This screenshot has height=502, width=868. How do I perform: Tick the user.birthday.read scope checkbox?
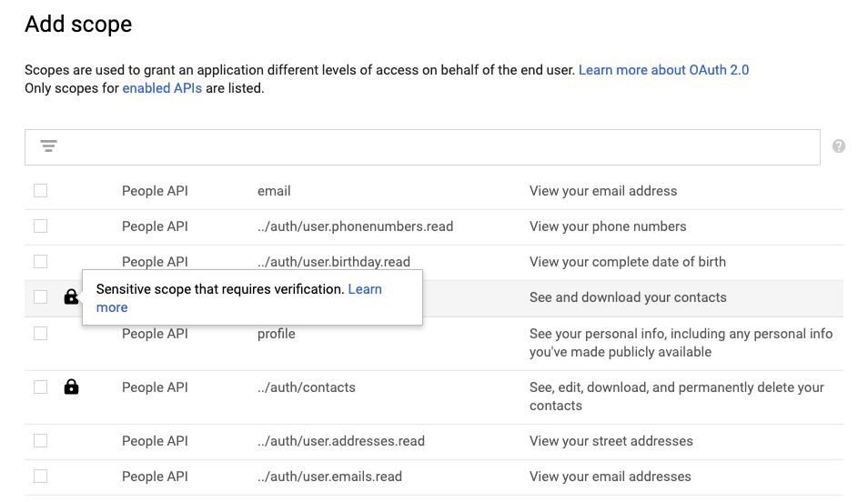(x=40, y=262)
